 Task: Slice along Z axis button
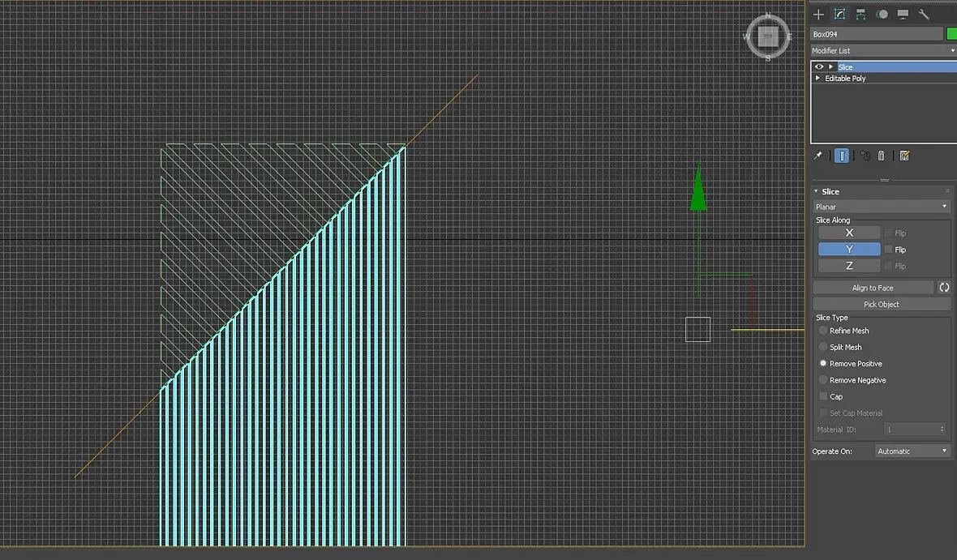point(849,265)
